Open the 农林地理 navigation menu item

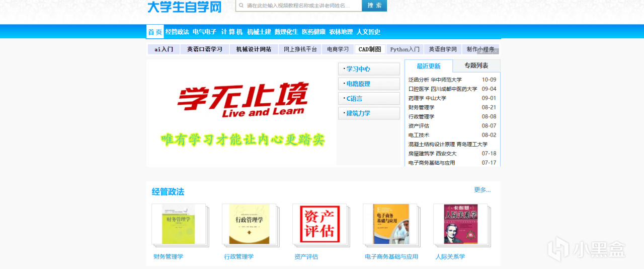click(x=341, y=32)
